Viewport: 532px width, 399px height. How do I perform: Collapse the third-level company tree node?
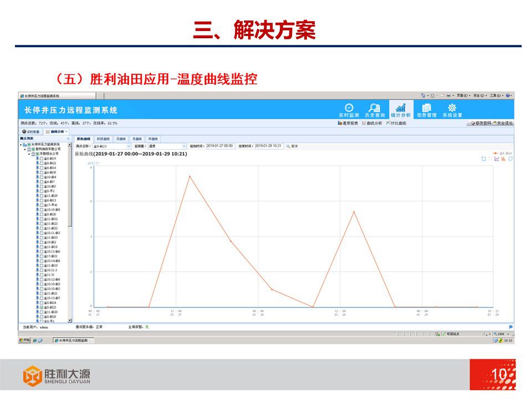pyautogui.click(x=29, y=154)
